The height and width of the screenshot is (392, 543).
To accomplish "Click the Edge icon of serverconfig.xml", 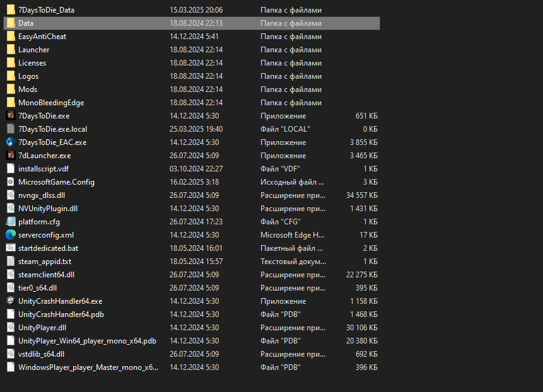I will [11, 235].
